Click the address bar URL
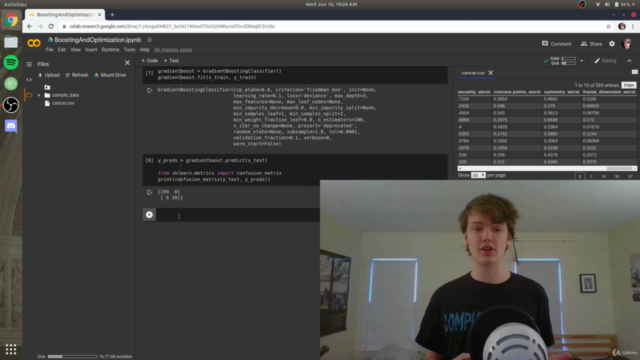 click(x=172, y=27)
